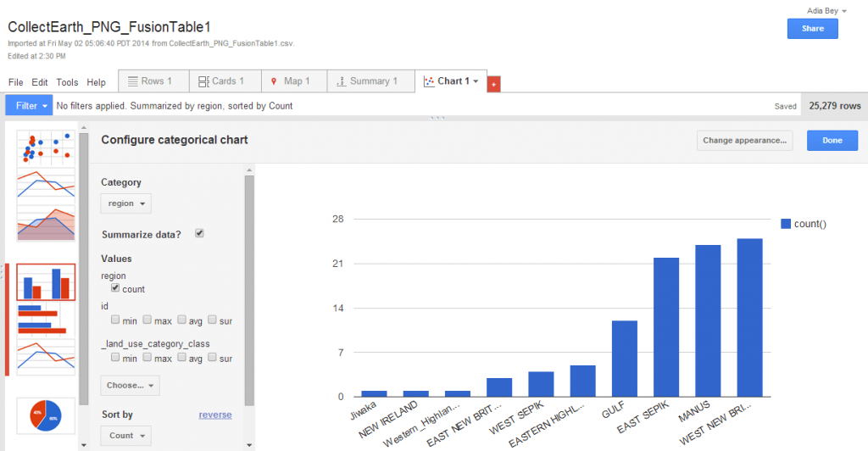Uncheck the region count checkbox
Screen dimensions: 868x451
[x=115, y=287]
